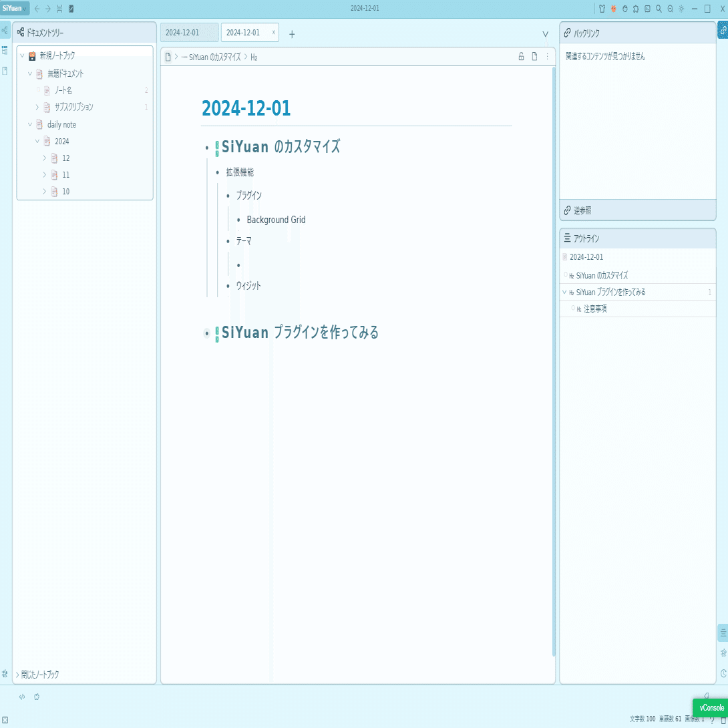Click the page icon in breadcrumb bar

(534, 57)
